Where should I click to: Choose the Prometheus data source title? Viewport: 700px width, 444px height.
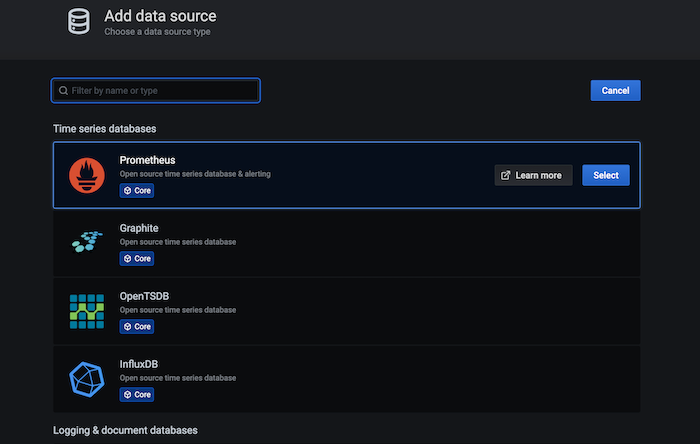(x=147, y=160)
